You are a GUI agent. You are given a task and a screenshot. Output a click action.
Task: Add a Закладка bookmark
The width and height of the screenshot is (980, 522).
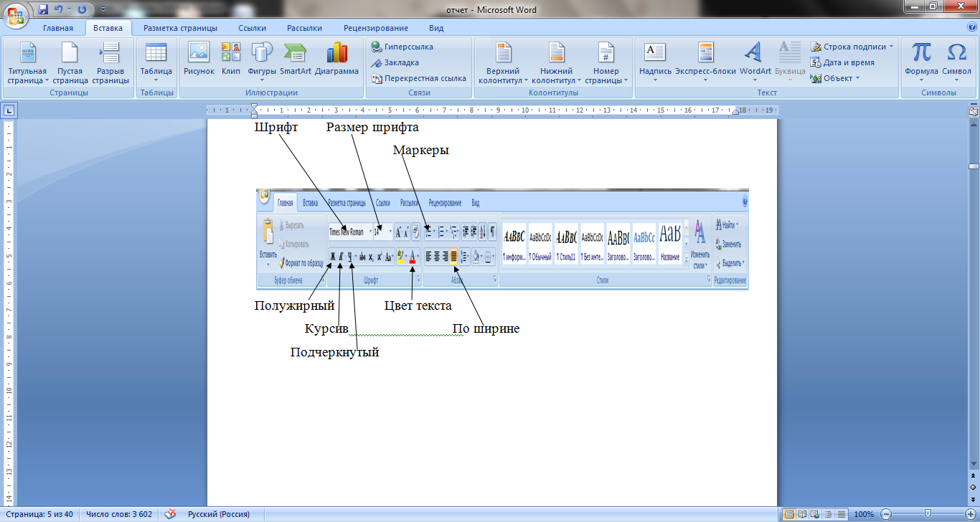click(395, 62)
